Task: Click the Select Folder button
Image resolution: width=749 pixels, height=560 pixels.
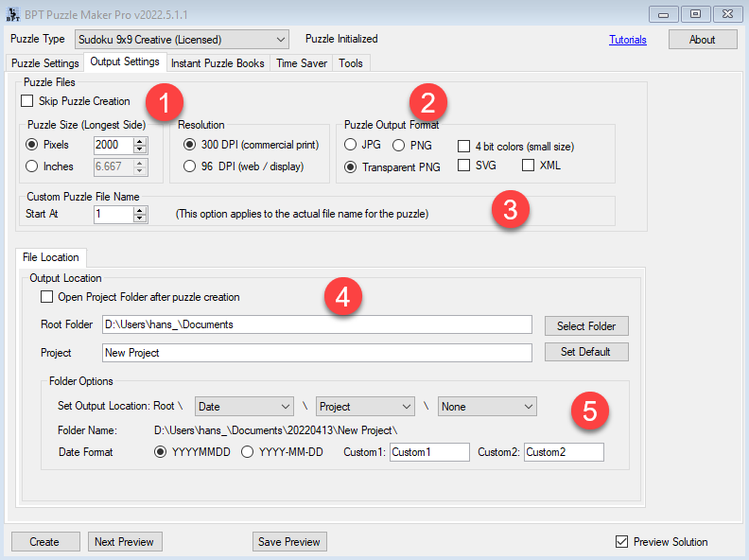Action: coord(586,325)
